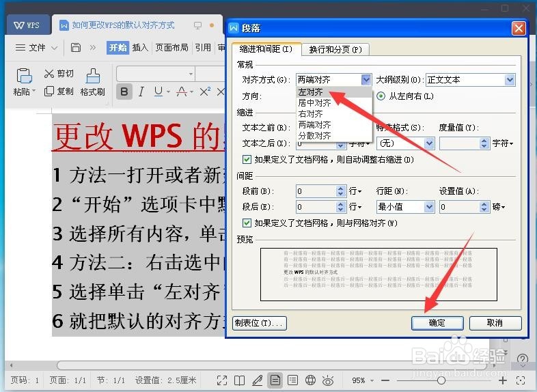Screen dimensions: 537x392
Task: Select page layout view icon
Action: tap(275, 380)
